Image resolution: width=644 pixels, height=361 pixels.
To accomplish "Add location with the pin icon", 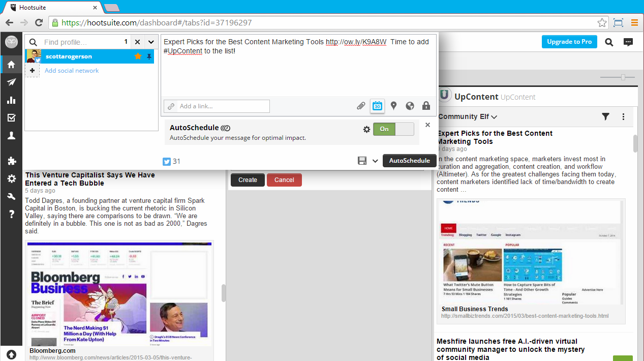I will [x=393, y=106].
